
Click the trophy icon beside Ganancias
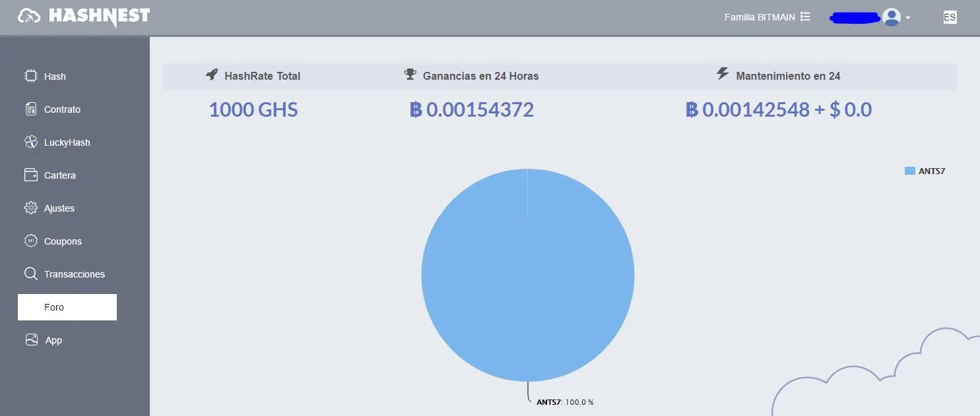410,74
